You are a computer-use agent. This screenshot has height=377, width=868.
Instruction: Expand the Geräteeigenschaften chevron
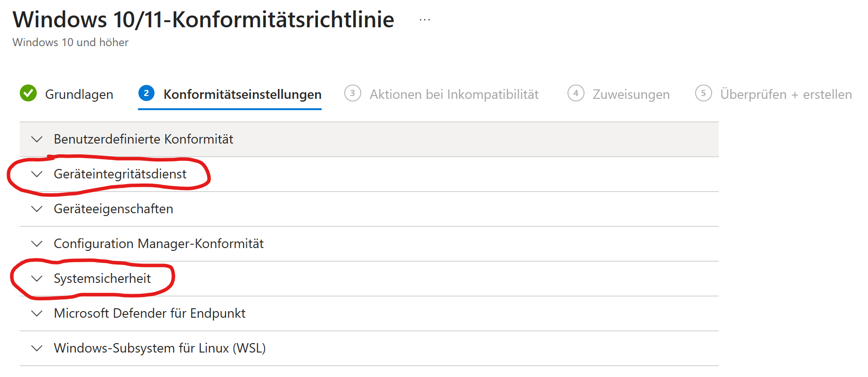[x=37, y=209]
